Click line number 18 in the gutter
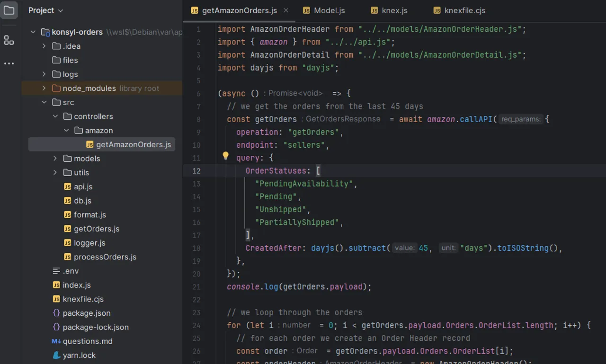 196,248
